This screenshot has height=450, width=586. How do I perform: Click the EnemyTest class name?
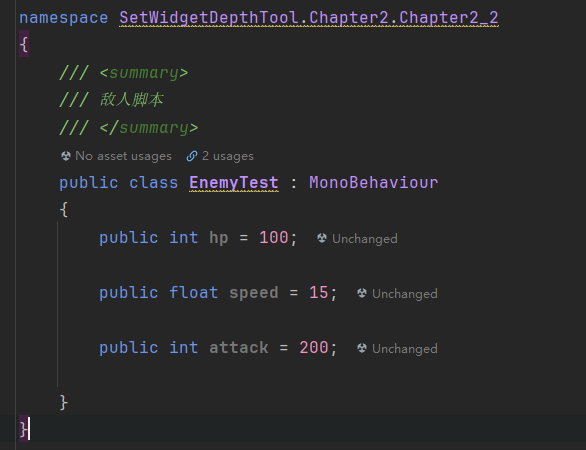[234, 183]
